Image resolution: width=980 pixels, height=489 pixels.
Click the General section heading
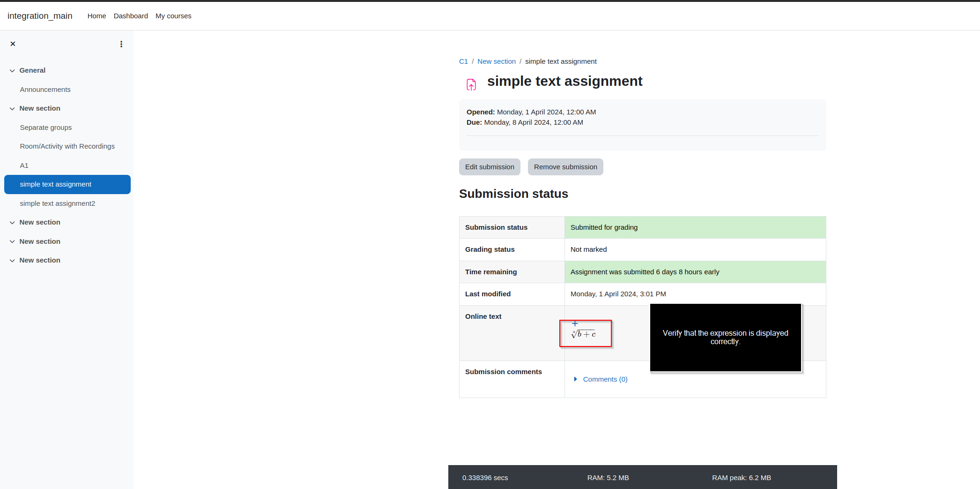tap(32, 70)
